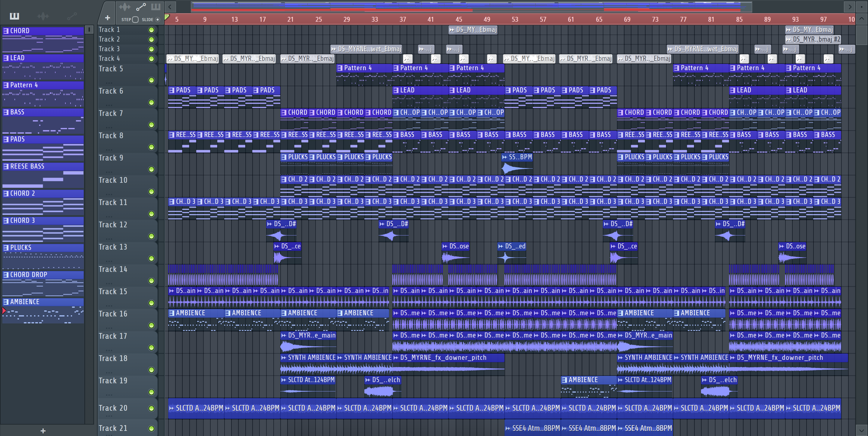Open clip menu of first SSE4 Atm..8BPM clip
Viewport: 868px width, 436px height.
[x=508, y=428]
